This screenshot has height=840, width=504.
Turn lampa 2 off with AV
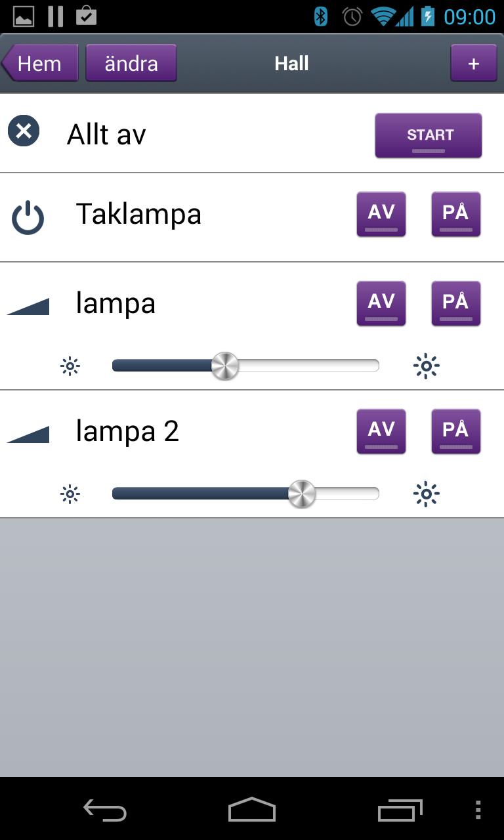coord(381,431)
